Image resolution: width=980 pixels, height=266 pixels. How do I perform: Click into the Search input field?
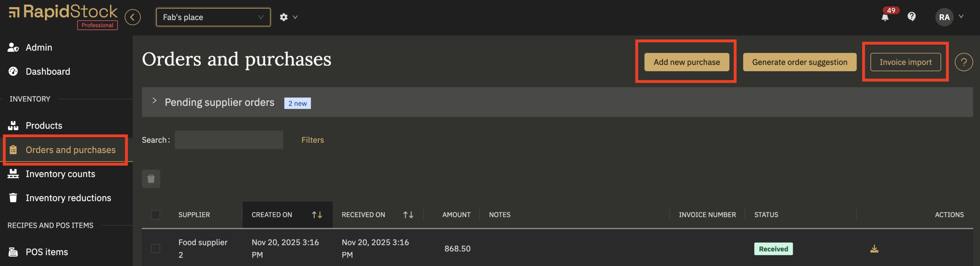click(x=229, y=140)
